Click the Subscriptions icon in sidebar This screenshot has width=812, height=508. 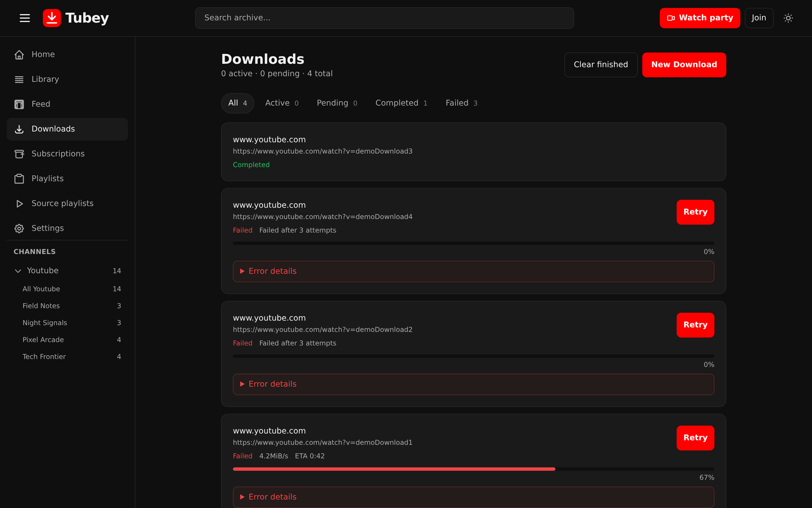[19, 154]
